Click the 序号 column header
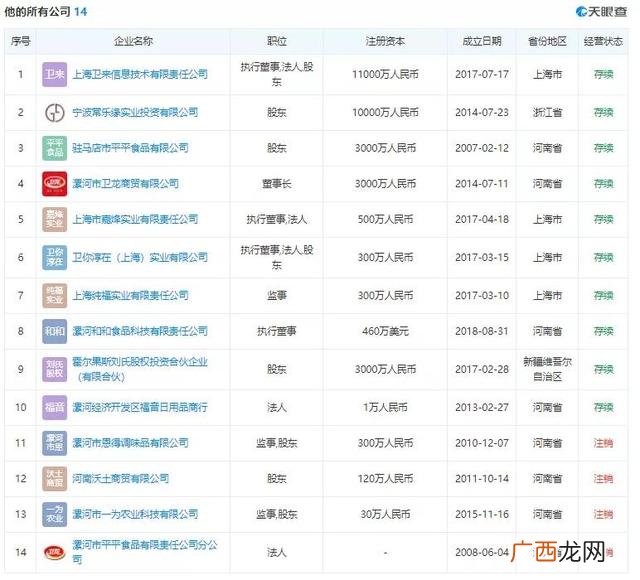Viewport: 640px width, 580px height. pyautogui.click(x=20, y=41)
